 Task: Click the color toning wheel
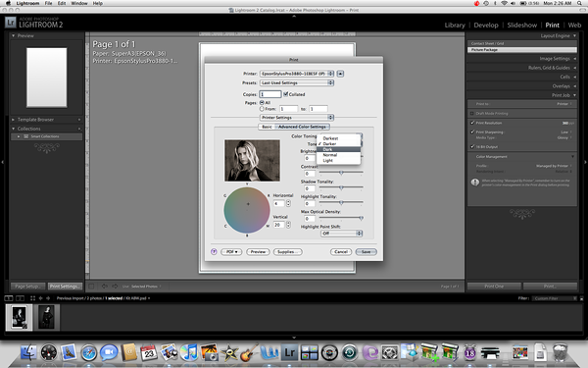247,210
